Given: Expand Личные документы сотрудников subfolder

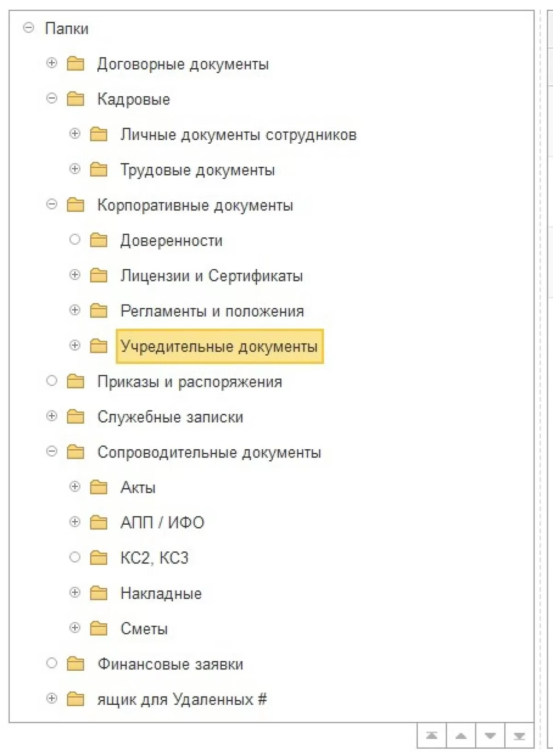Looking at the screenshot, I should (75, 134).
